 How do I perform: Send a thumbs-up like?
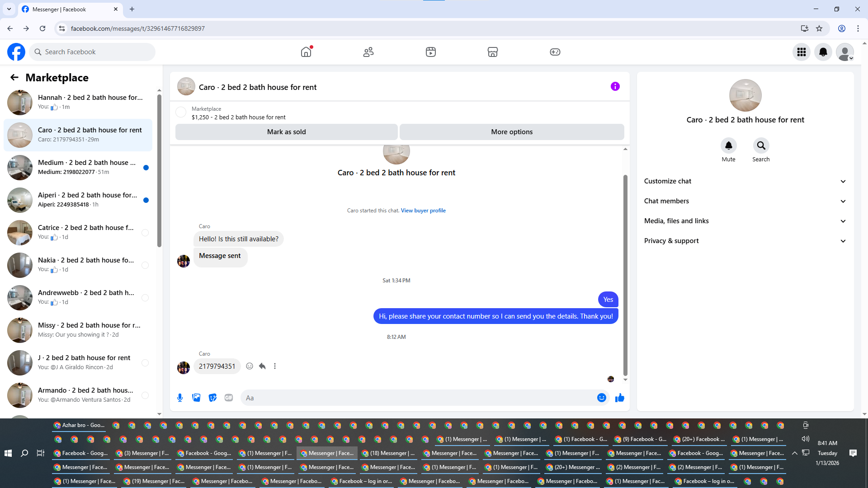click(x=620, y=398)
